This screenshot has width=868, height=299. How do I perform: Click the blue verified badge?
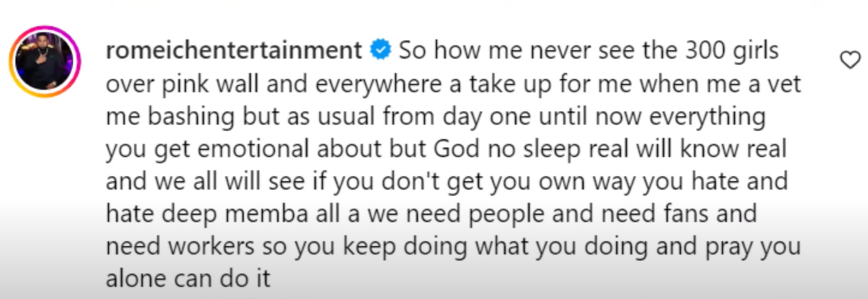380,50
